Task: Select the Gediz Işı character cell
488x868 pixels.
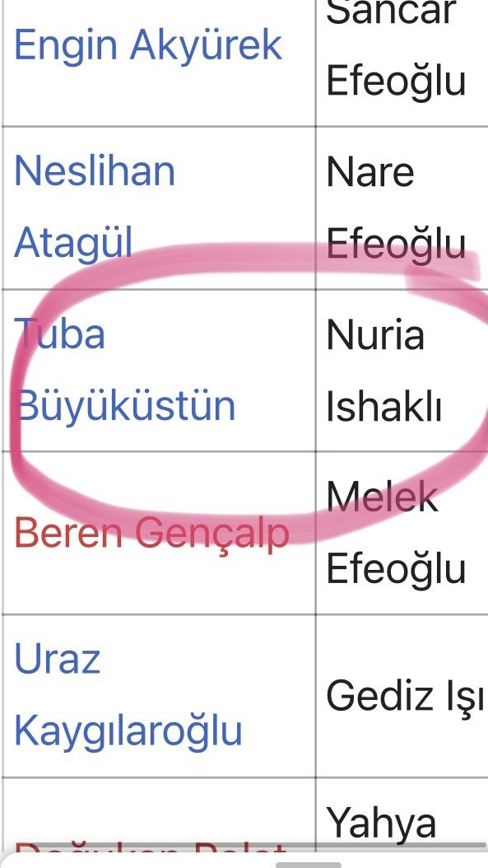Action: (x=402, y=696)
